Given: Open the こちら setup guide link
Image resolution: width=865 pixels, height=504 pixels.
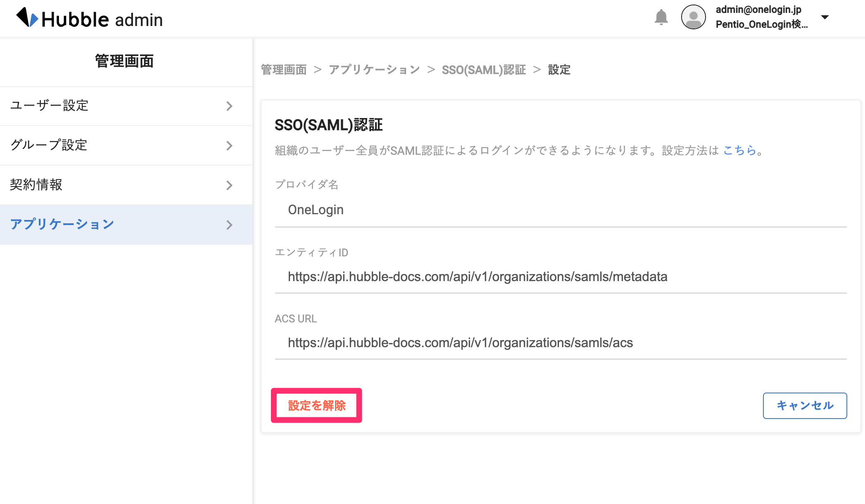Looking at the screenshot, I should tap(739, 150).
